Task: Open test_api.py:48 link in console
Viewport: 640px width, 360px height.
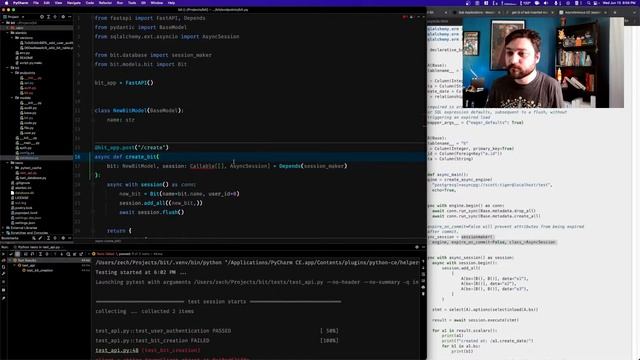Action: [117, 350]
